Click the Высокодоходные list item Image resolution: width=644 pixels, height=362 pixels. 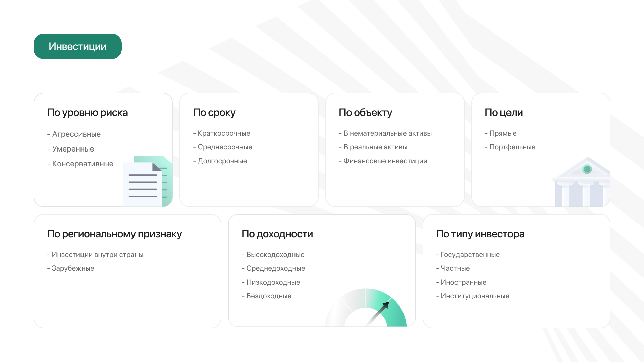[x=273, y=255]
